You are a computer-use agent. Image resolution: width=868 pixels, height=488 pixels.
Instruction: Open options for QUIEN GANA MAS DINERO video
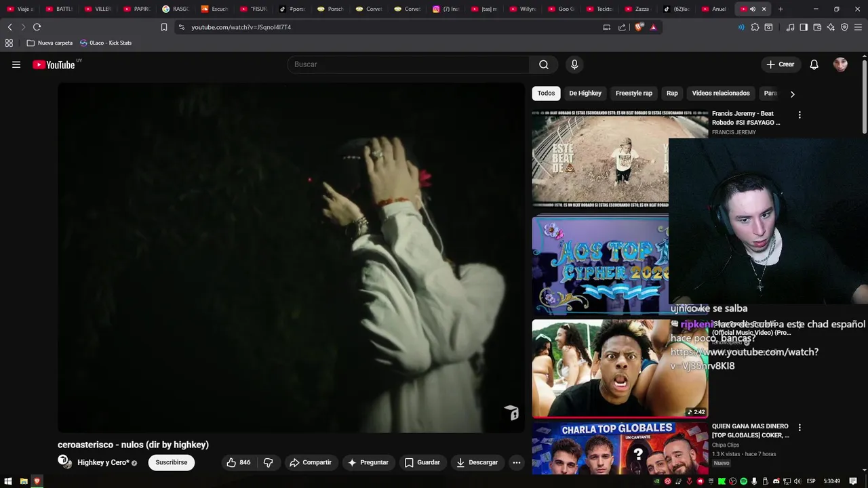click(800, 428)
